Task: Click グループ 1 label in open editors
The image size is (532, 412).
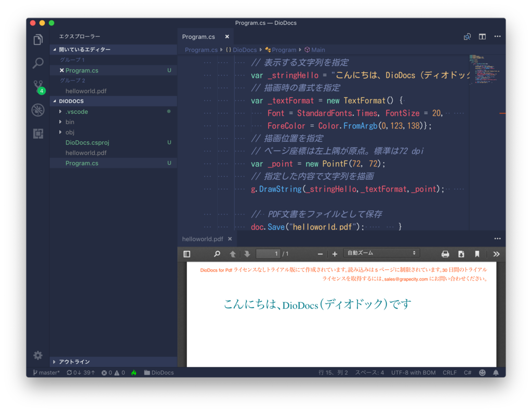Action: coord(72,60)
